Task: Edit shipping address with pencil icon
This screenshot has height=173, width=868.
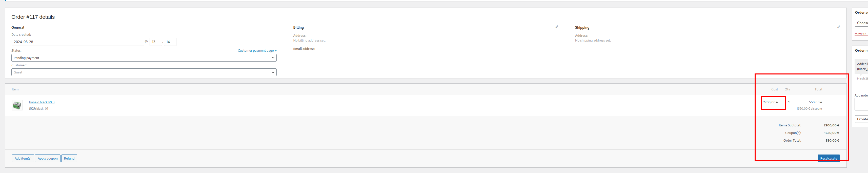Action: tap(838, 27)
